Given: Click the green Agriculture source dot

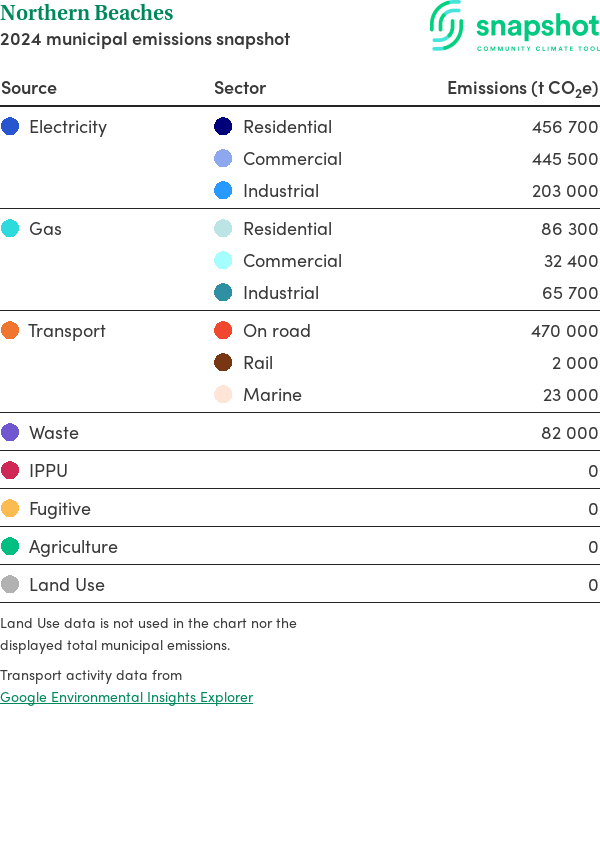Looking at the screenshot, I should point(10,547).
